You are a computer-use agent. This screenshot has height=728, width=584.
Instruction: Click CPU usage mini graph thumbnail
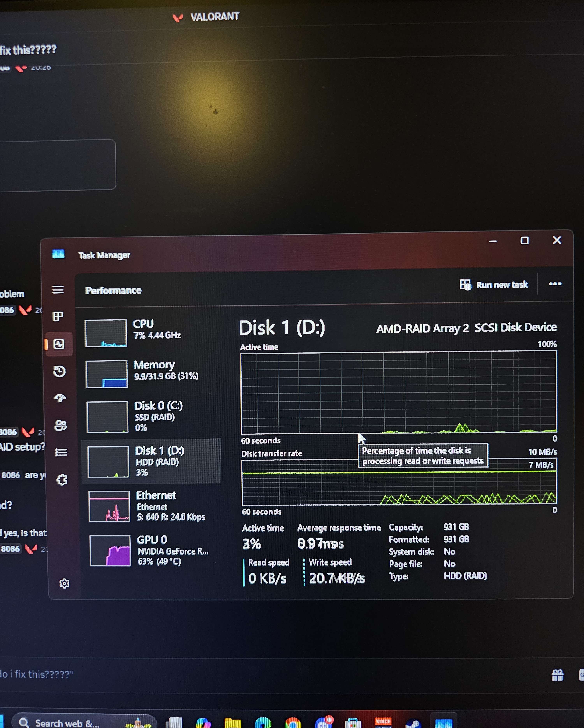point(106,333)
